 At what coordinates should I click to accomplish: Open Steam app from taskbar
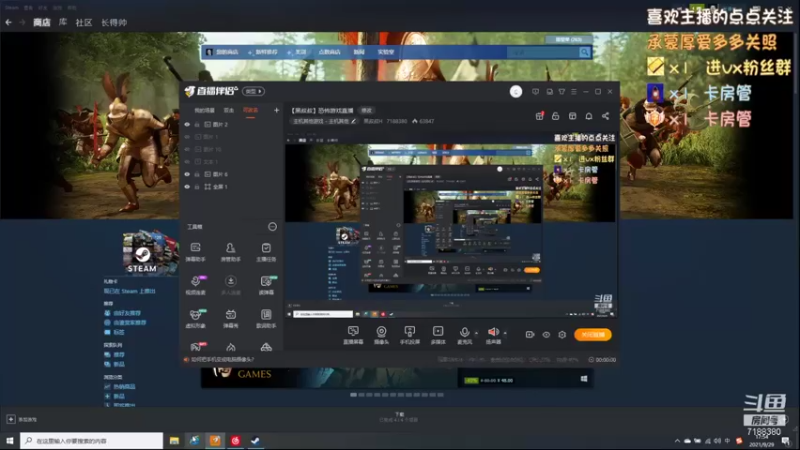coord(255,440)
